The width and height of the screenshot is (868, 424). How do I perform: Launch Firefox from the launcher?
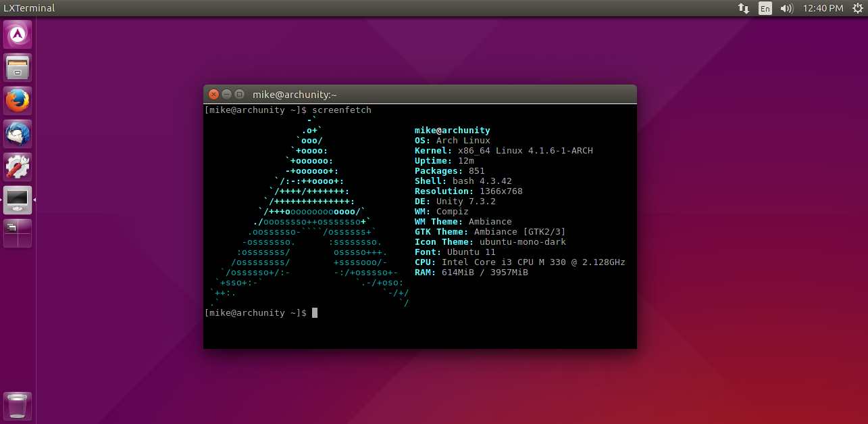(x=18, y=101)
